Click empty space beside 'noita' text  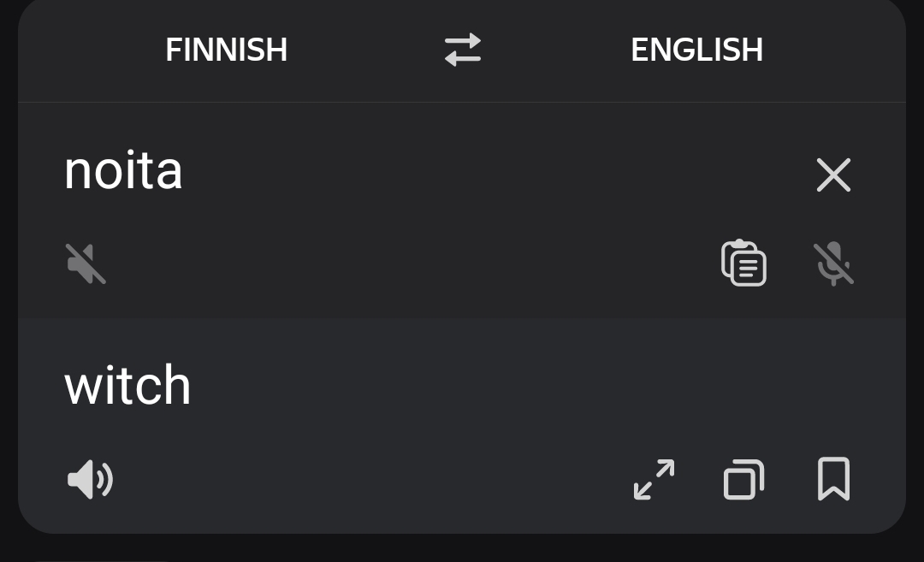tap(471, 172)
